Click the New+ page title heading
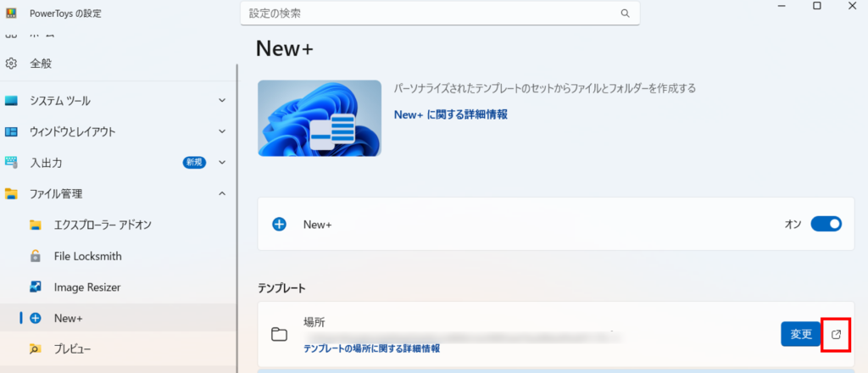This screenshot has height=373, width=868. pos(285,48)
